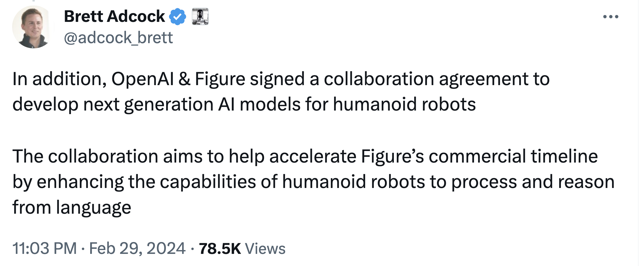
Task: Click the word OpenAI in the tweet
Action: coord(143,79)
